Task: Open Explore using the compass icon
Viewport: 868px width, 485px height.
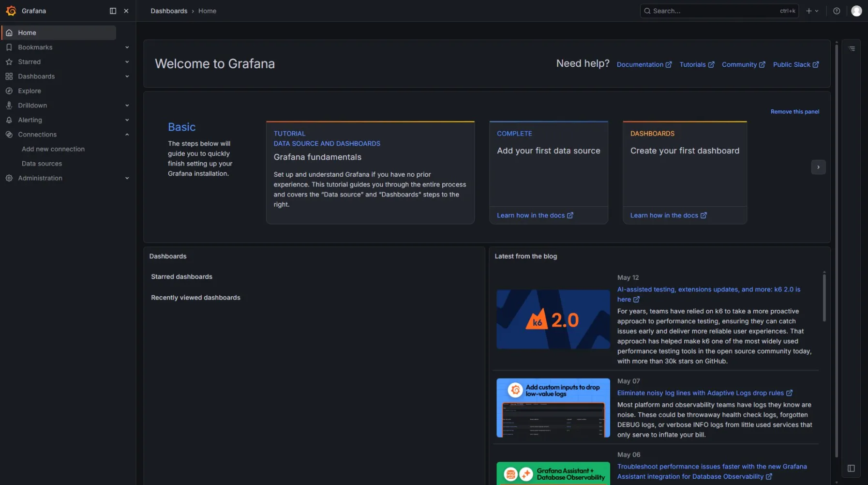Action: (x=9, y=91)
